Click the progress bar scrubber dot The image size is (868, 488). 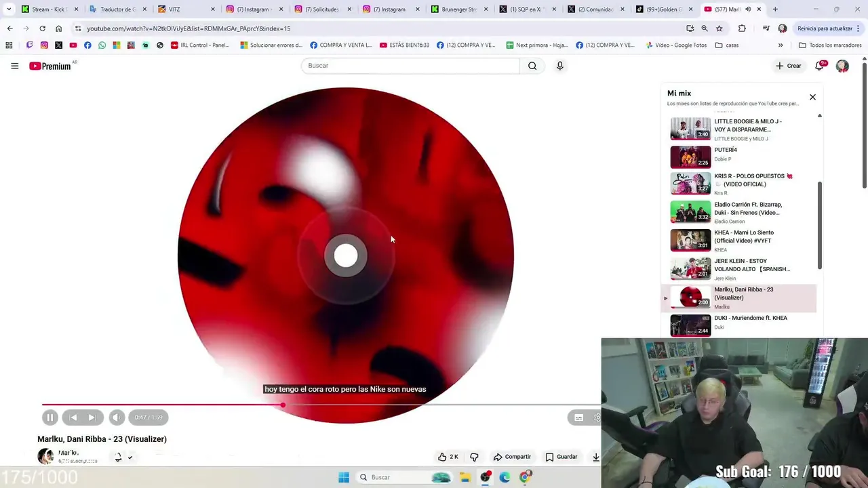click(283, 405)
